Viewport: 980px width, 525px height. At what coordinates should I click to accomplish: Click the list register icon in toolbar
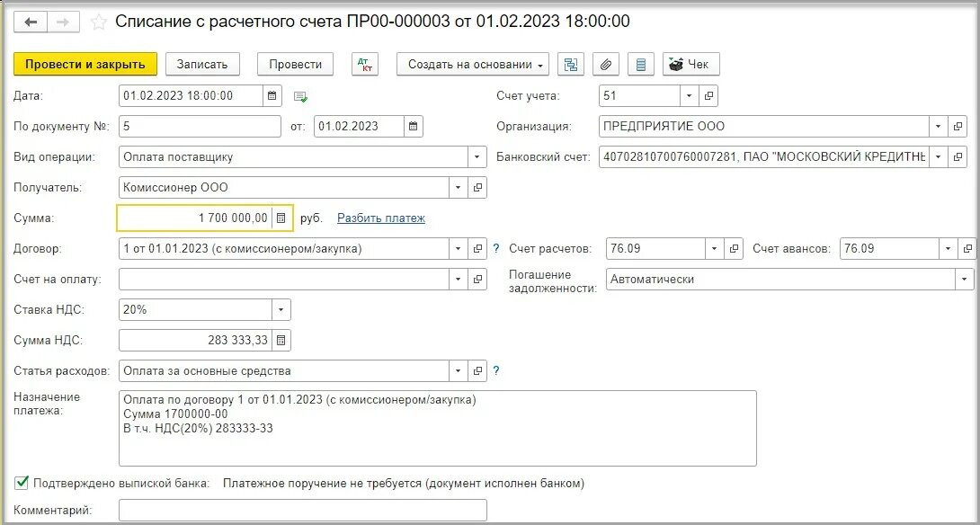[x=639, y=64]
